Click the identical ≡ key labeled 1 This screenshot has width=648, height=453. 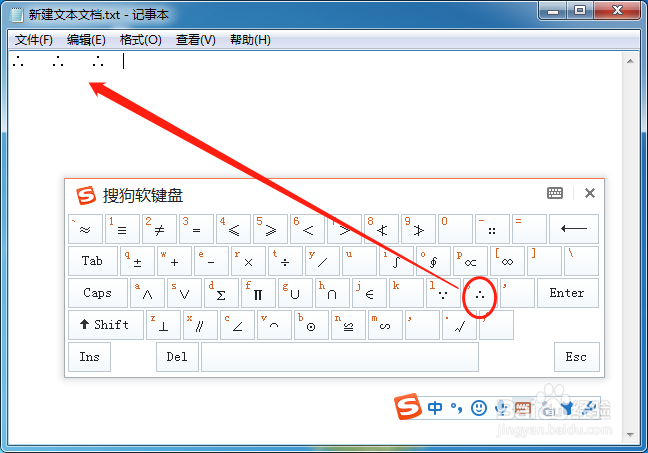pos(122,229)
